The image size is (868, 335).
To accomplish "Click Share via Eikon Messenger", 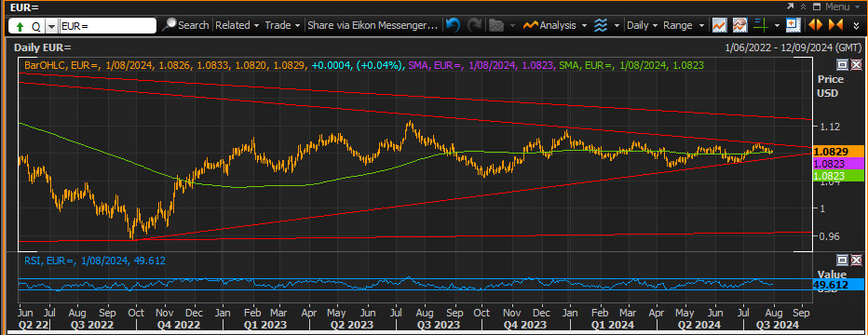I will 373,25.
